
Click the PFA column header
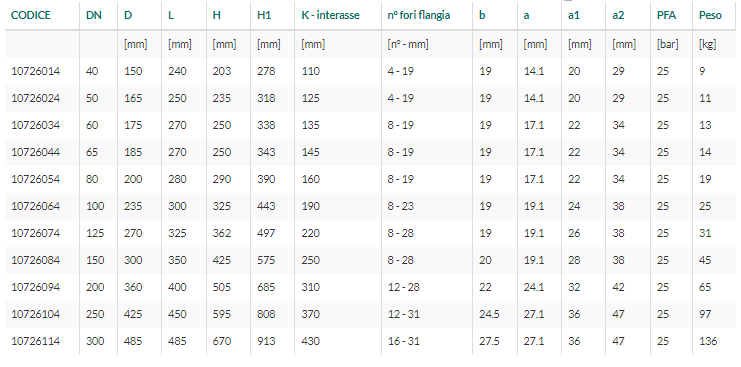coord(666,15)
